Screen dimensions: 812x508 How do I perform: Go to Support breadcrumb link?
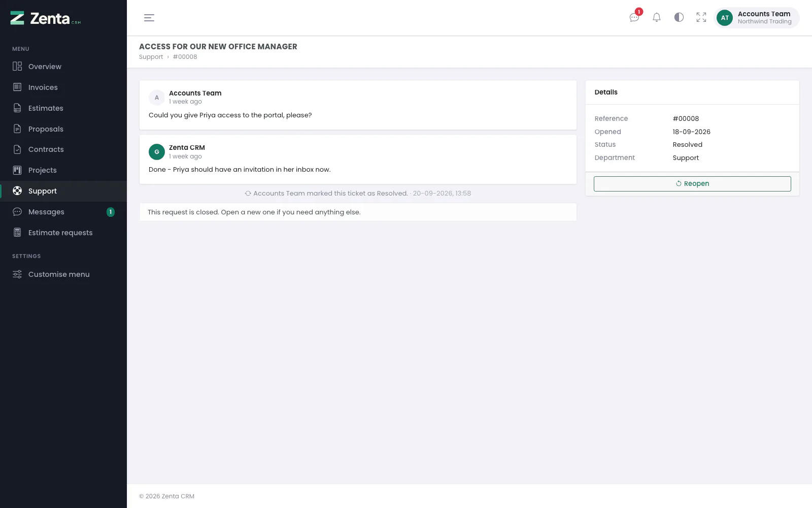coord(151,57)
